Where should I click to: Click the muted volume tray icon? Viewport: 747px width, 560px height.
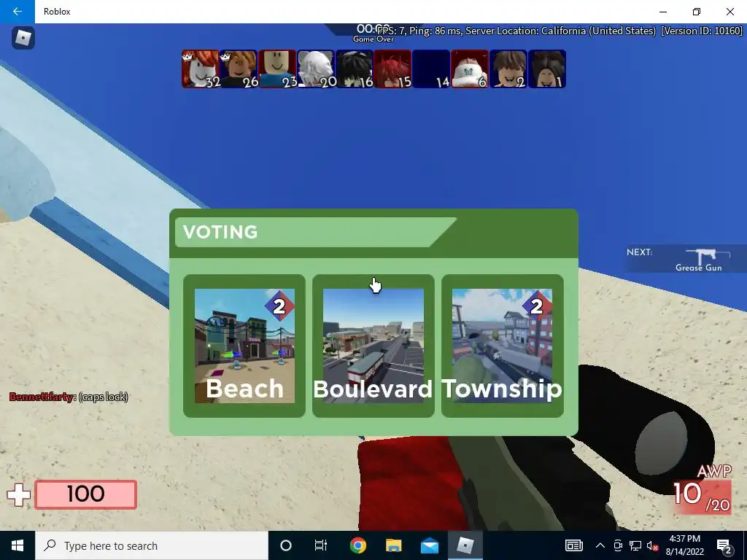tap(653, 545)
